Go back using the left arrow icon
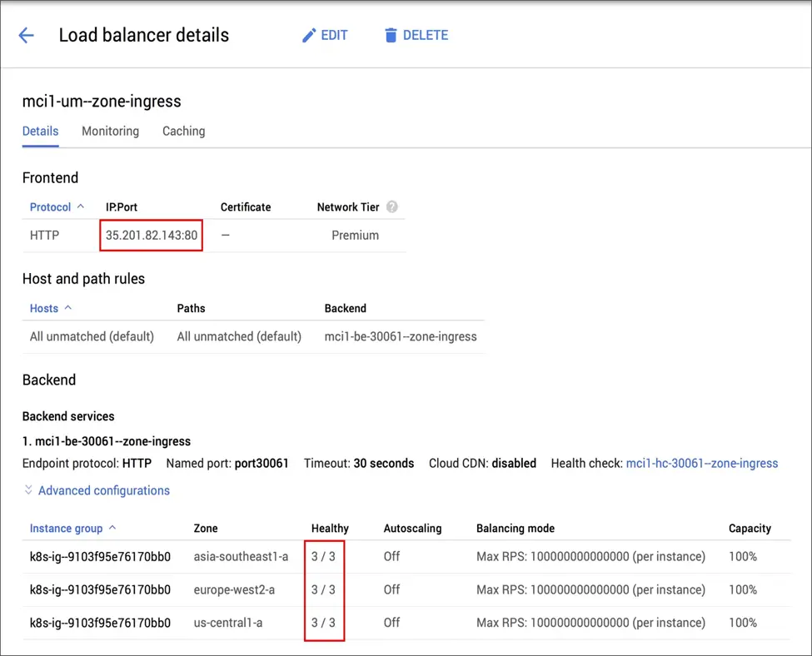 (26, 35)
